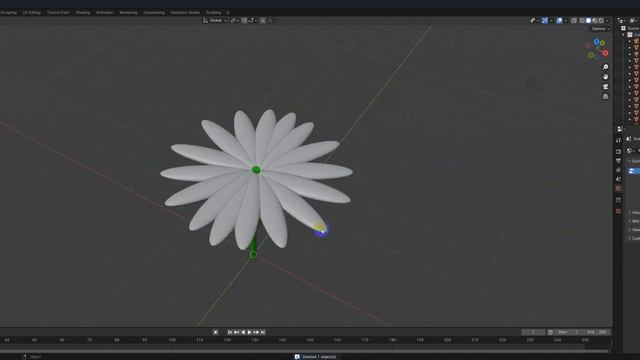The width and height of the screenshot is (640, 360).
Task: Toggle X-ray mode in the viewport
Action: 574,20
